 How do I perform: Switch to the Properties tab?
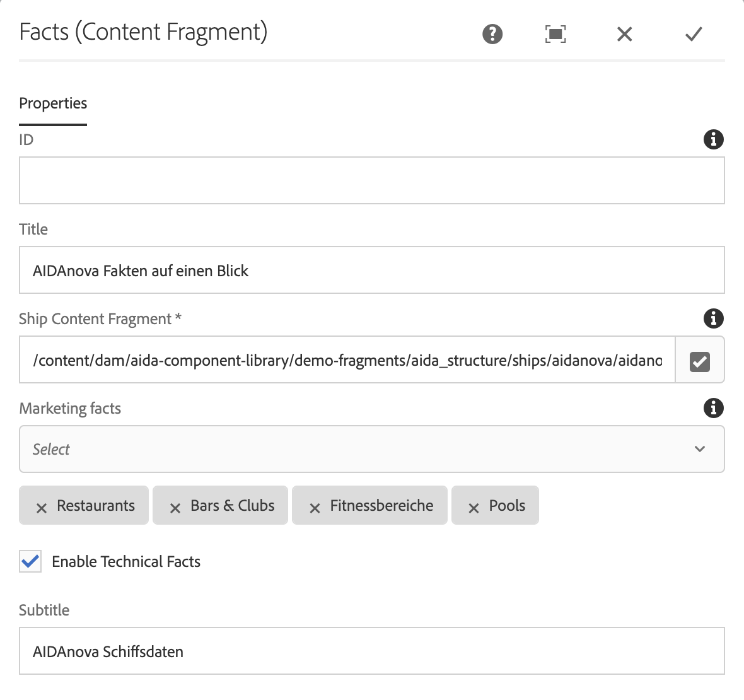[x=53, y=103]
